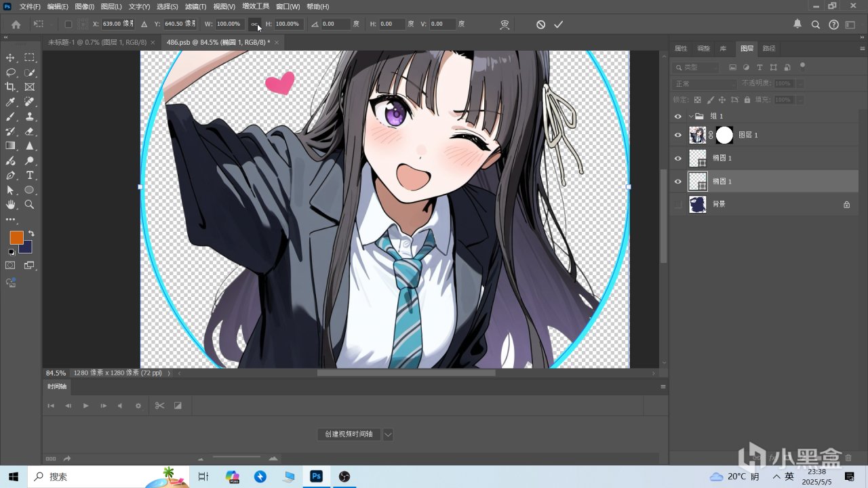
Task: Open the timeline type dropdown arrow
Action: pyautogui.click(x=388, y=434)
